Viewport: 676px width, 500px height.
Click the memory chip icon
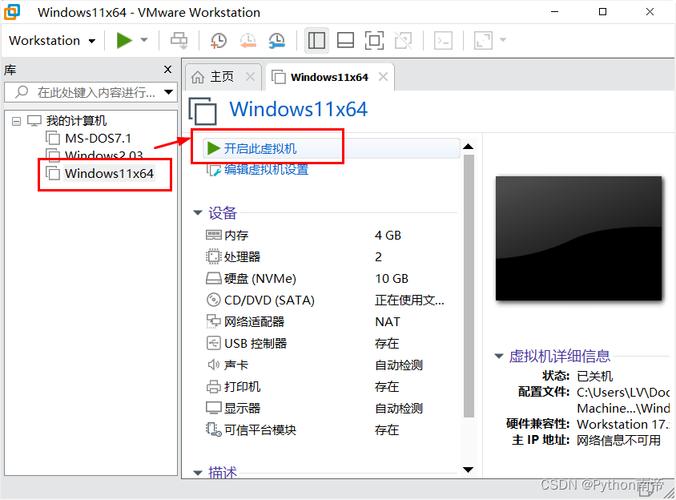click(x=213, y=235)
